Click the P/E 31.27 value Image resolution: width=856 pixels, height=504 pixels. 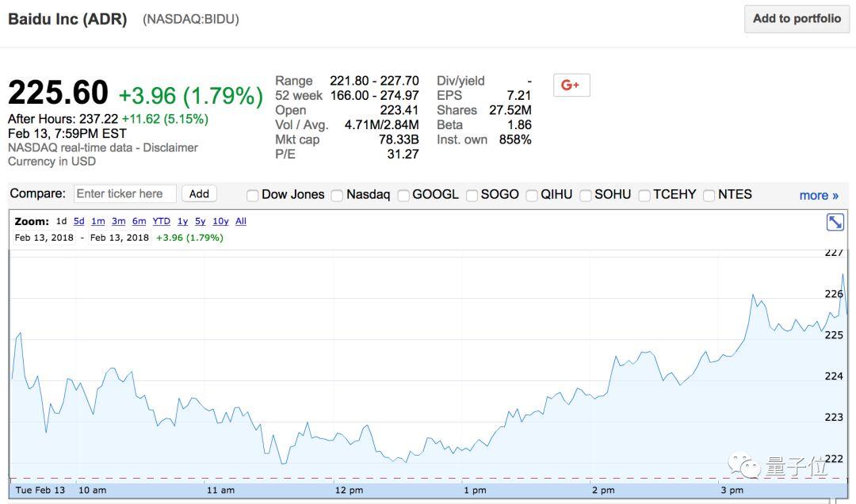[403, 155]
